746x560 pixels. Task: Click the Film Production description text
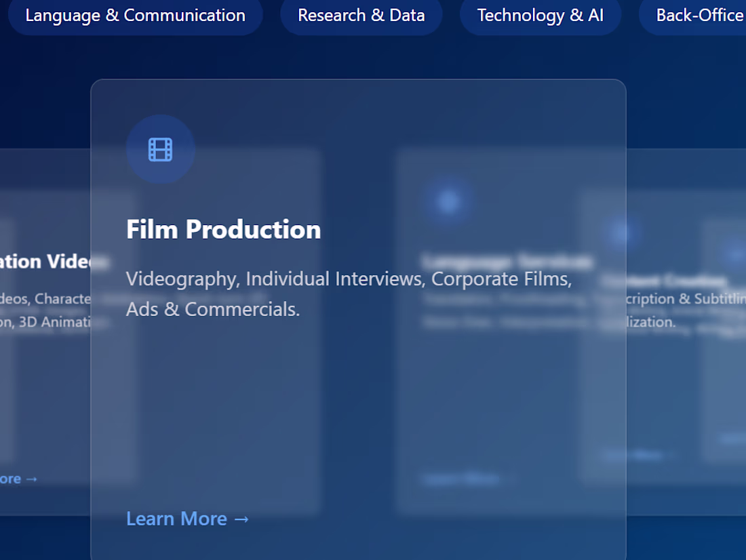[x=348, y=293]
